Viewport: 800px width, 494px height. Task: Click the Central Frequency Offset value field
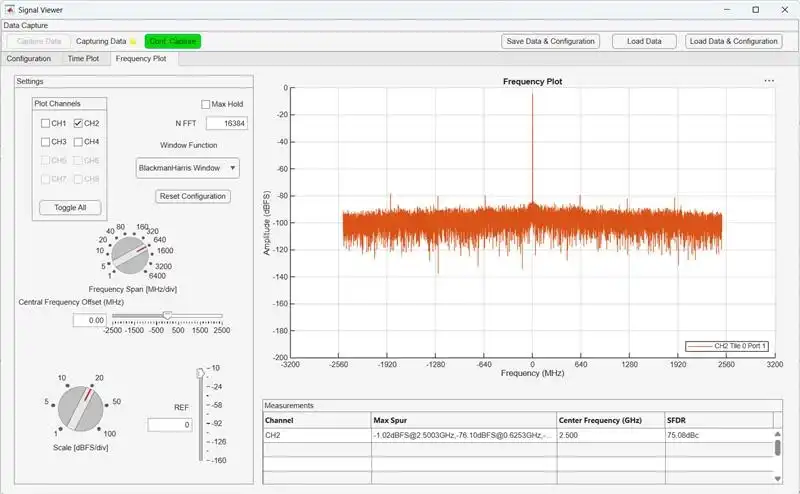click(89, 320)
